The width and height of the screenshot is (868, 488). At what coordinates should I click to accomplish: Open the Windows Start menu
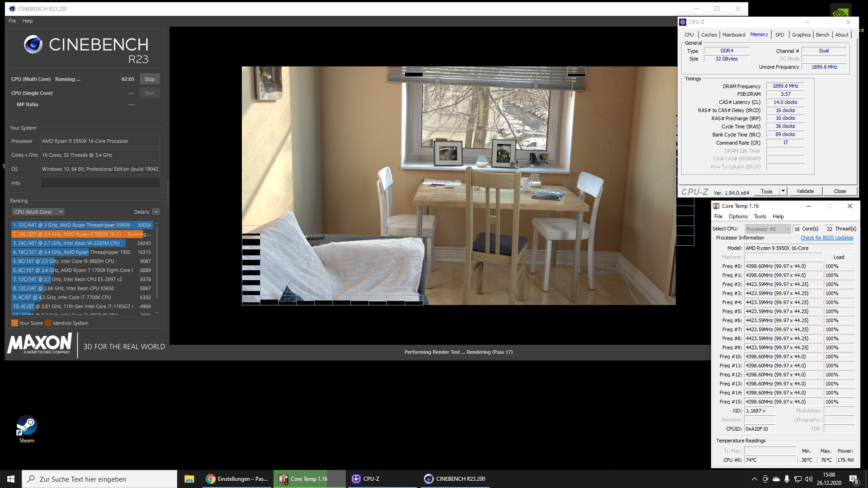[x=11, y=479]
